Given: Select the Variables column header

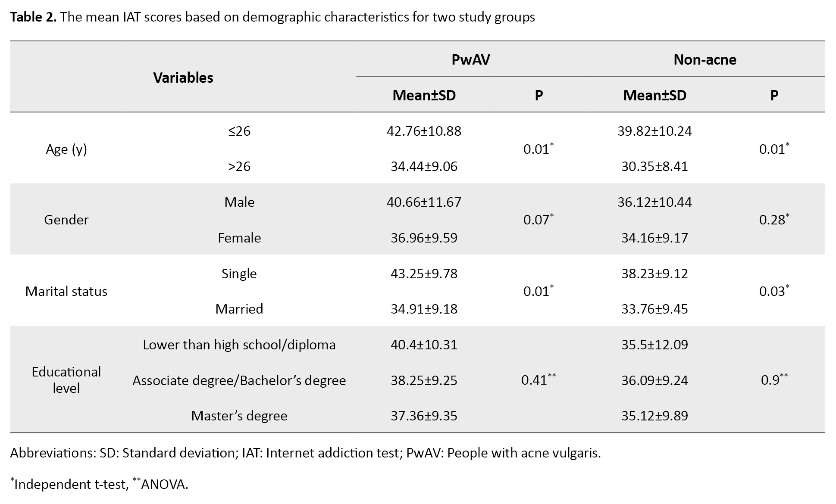Looking at the screenshot, I should tap(183, 78).
